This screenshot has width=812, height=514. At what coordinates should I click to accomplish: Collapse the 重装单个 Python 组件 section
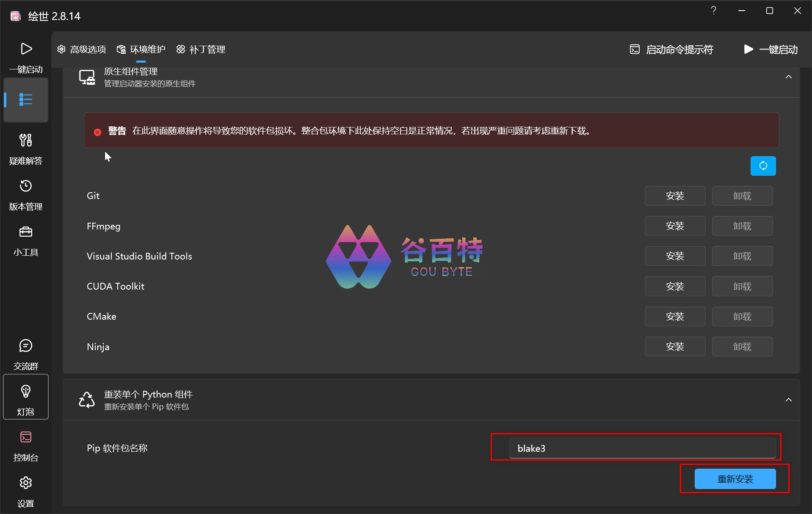click(788, 400)
